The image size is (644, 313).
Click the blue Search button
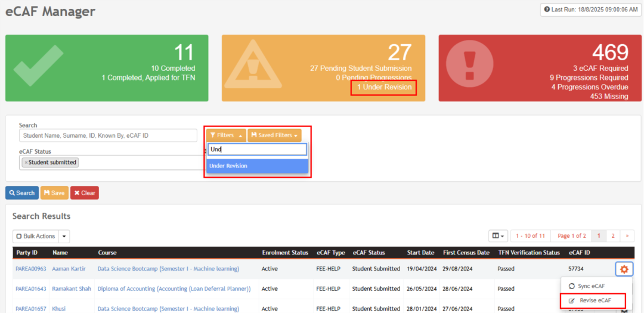pos(22,193)
